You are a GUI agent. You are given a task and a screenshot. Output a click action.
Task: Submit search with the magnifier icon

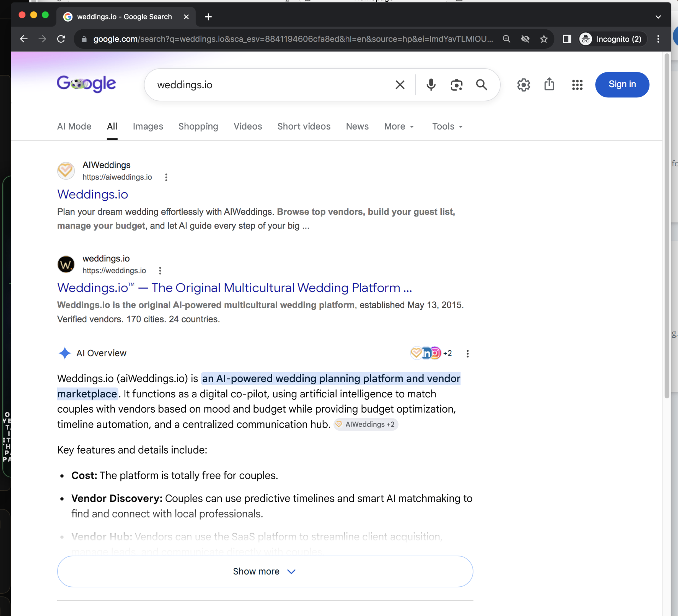(x=482, y=85)
